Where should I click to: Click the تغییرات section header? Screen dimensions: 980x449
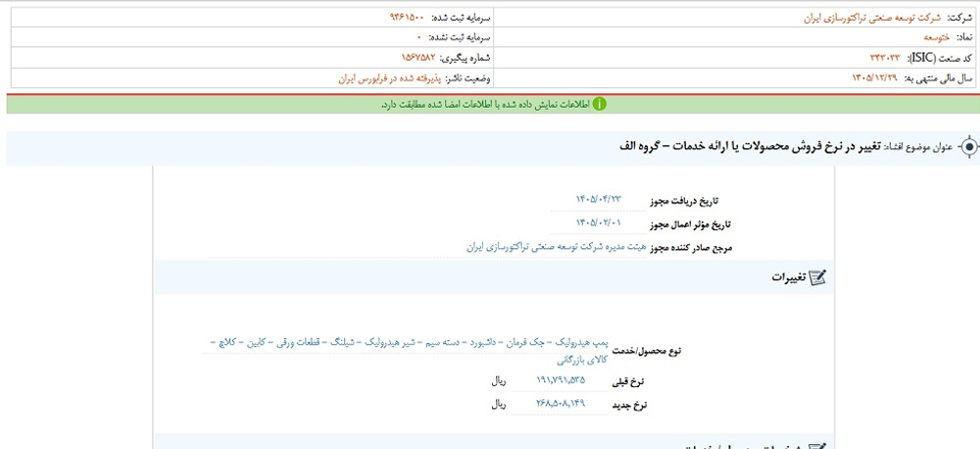[x=789, y=277]
